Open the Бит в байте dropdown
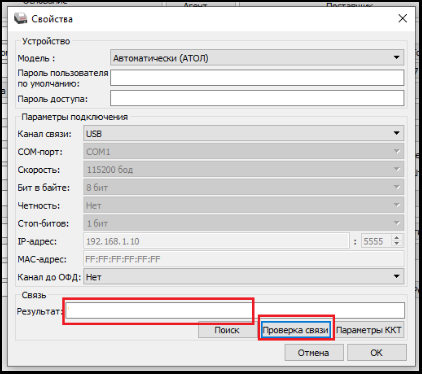The height and width of the screenshot is (374, 422). point(244,188)
